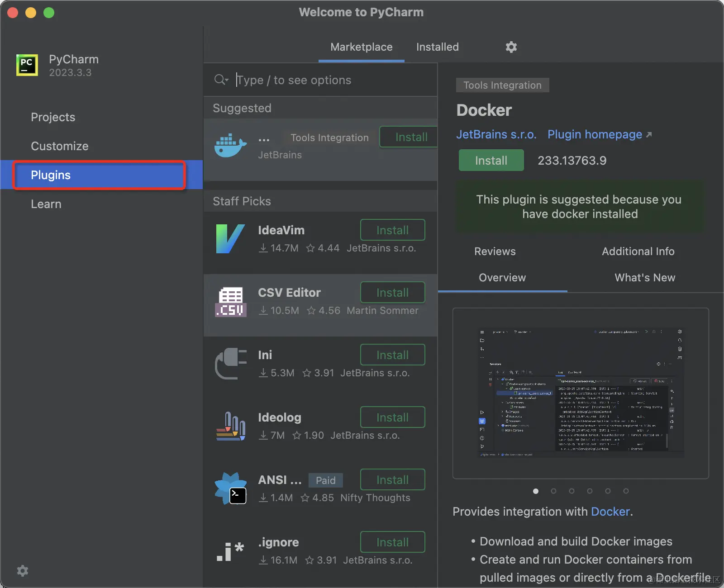Image resolution: width=724 pixels, height=588 pixels.
Task: Click the search magnifier icon
Action: point(221,80)
